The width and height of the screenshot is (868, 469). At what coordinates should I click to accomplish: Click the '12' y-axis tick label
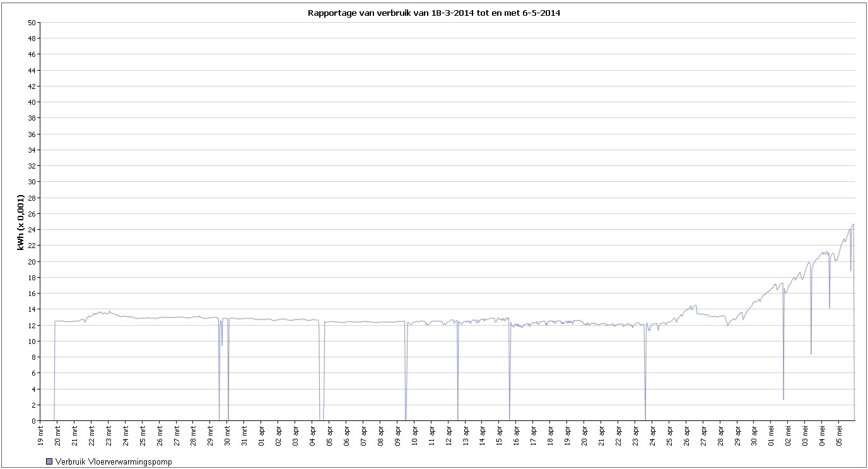31,325
